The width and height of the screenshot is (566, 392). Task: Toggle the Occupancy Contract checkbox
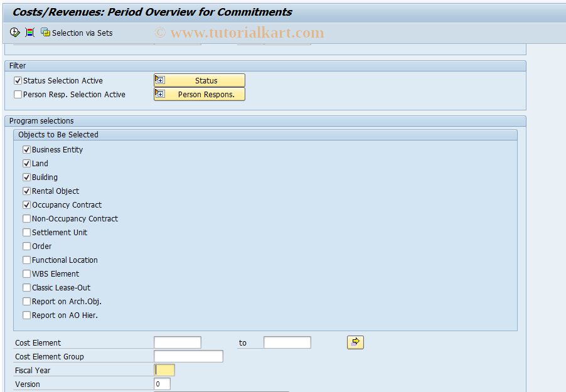[x=26, y=204]
